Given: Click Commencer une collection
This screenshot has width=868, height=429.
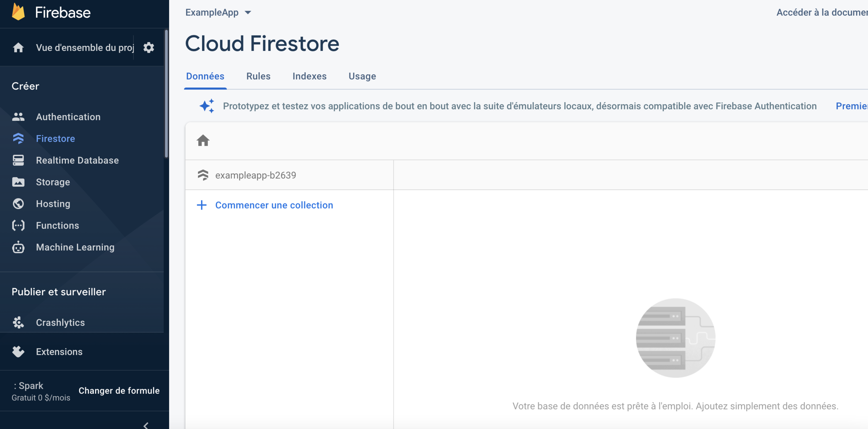Looking at the screenshot, I should coord(274,205).
